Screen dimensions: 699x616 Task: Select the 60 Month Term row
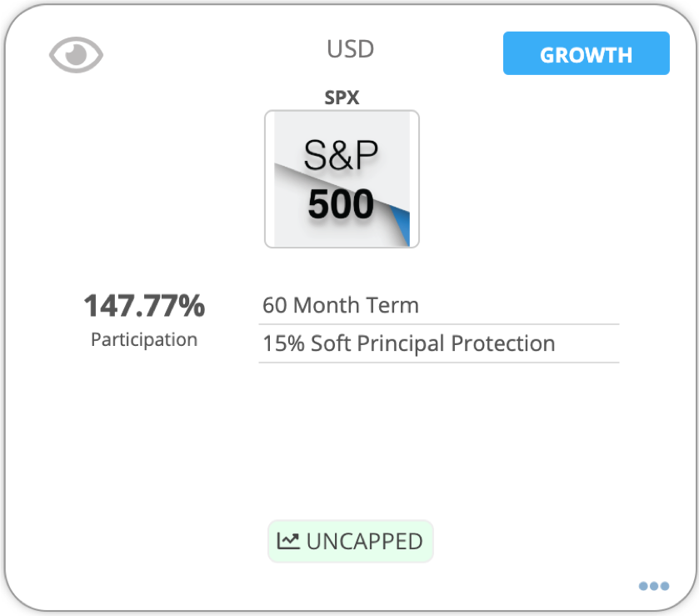[x=439, y=306]
